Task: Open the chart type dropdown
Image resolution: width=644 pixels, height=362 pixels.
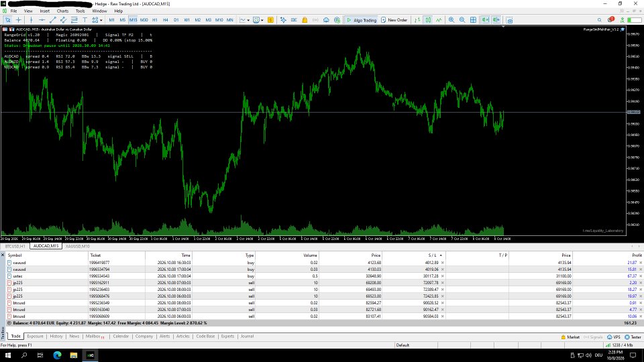Action: tap(244, 19)
